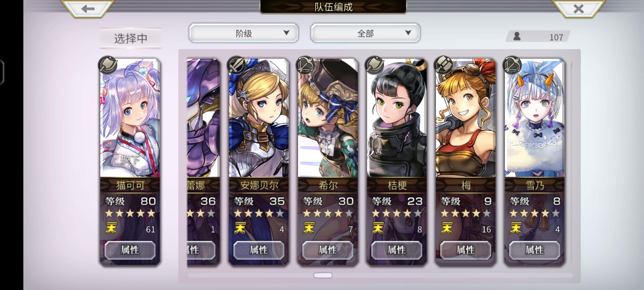Open 属性 for 安娜贝尔

tap(259, 250)
